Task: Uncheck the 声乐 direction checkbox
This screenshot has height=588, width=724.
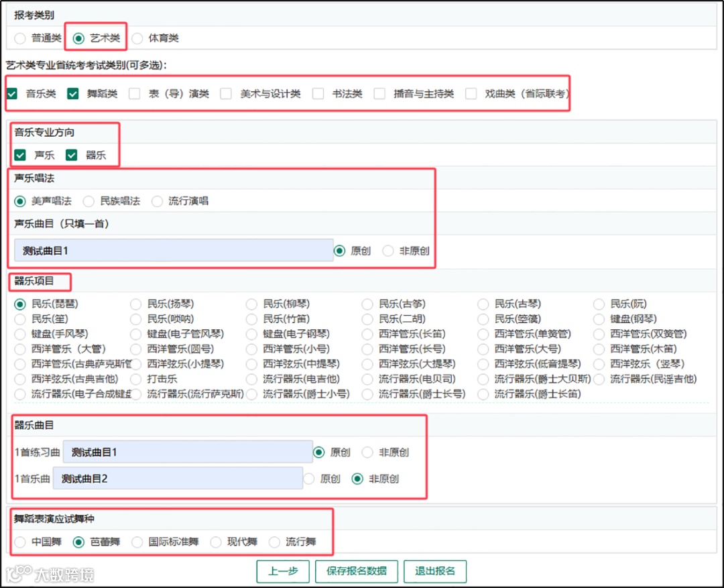Action: (x=20, y=155)
